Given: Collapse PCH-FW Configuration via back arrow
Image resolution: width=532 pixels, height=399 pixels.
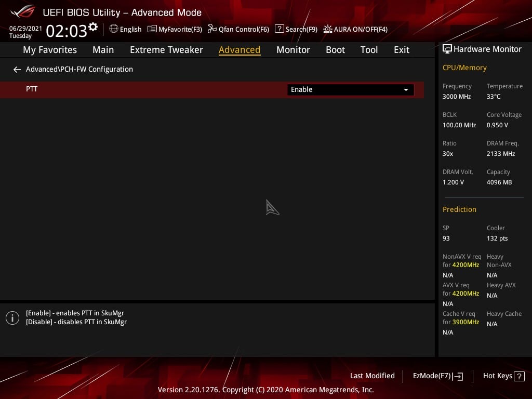Looking at the screenshot, I should point(17,69).
